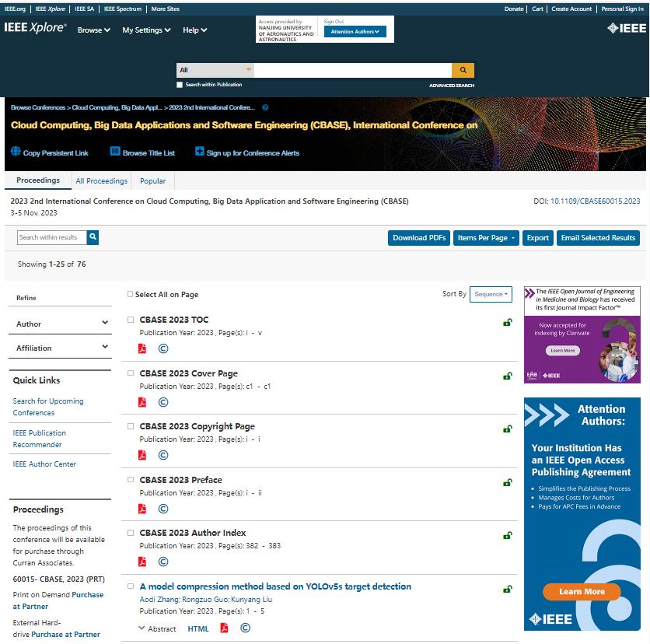Click open access lock for CBASE 2023 Copyright Page

click(508, 429)
